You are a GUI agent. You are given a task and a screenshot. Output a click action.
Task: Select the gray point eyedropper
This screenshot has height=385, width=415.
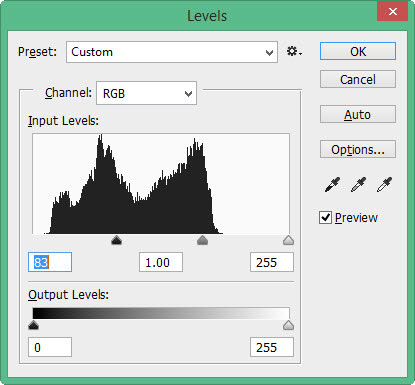[358, 185]
